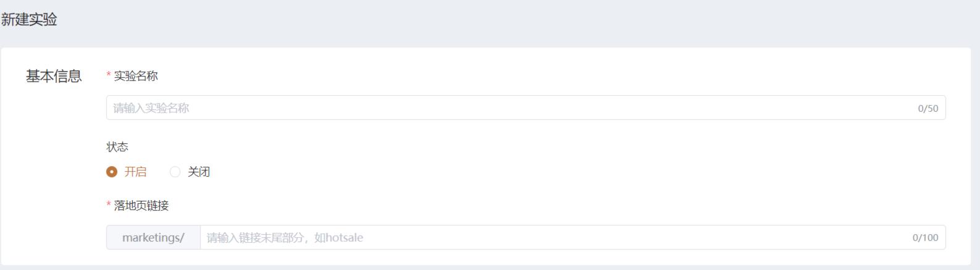Select the 开启 radio button
This screenshot has width=980, height=270.
(x=112, y=172)
